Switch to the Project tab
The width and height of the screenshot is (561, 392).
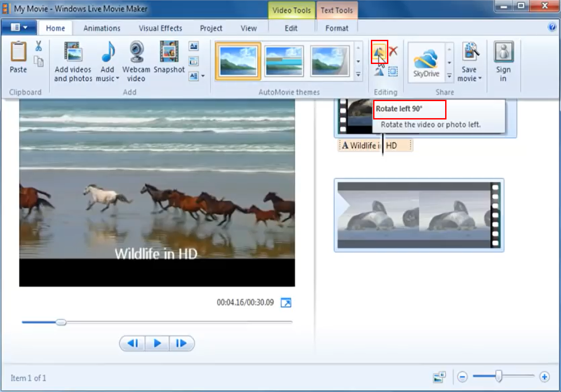tap(211, 28)
